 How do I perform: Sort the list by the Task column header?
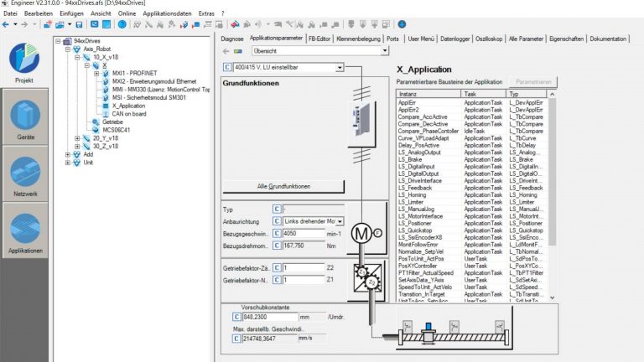coord(483,94)
